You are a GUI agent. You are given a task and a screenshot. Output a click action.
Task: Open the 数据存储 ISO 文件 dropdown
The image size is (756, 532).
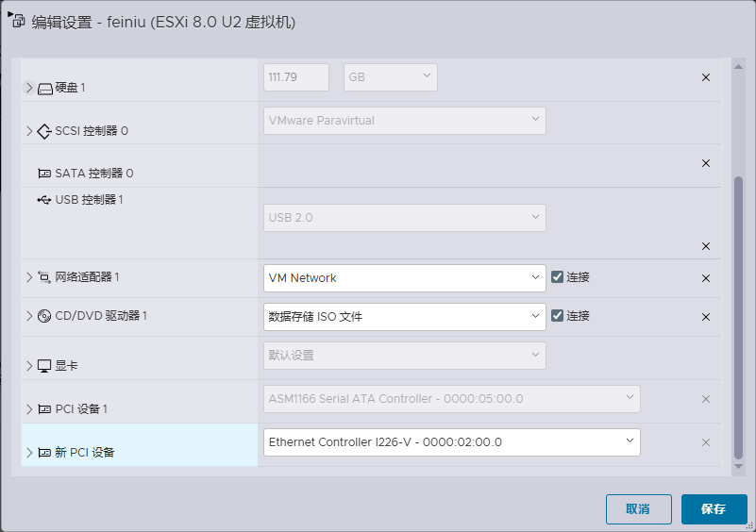[x=404, y=317]
